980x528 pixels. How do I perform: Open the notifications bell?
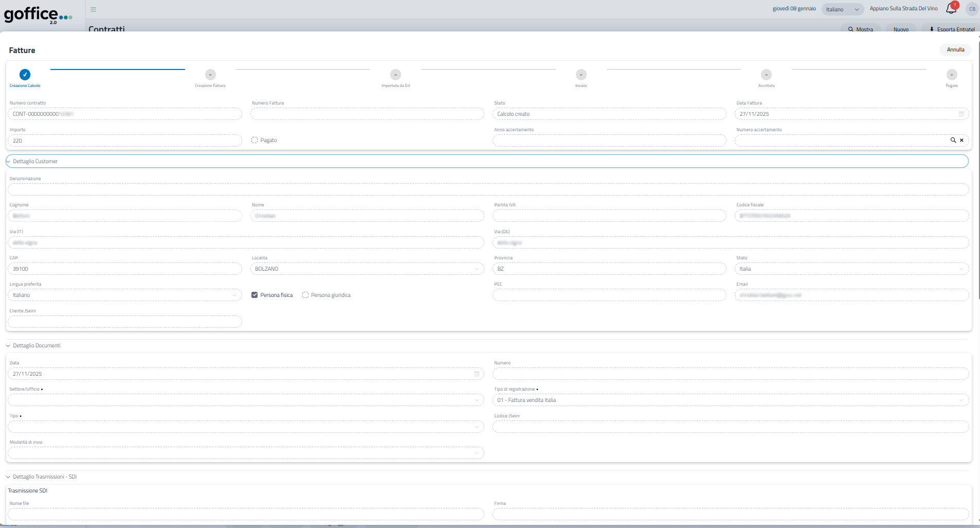951,9
